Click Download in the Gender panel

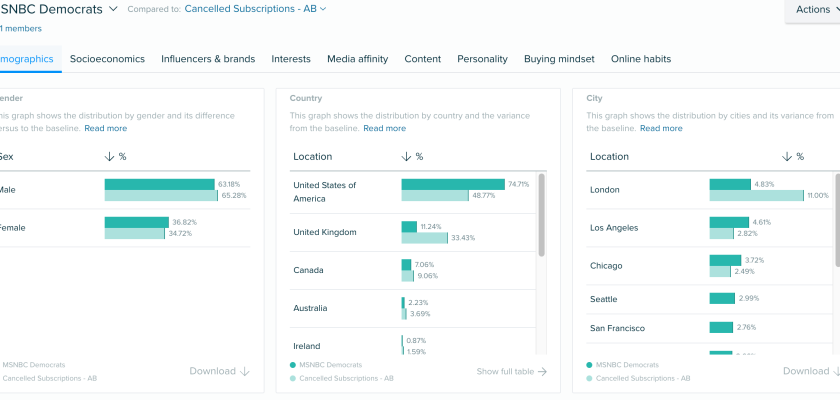point(219,371)
